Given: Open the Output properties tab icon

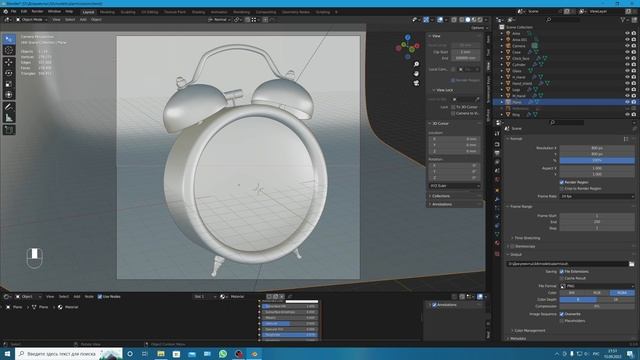Looking at the screenshot, I should [x=497, y=153].
